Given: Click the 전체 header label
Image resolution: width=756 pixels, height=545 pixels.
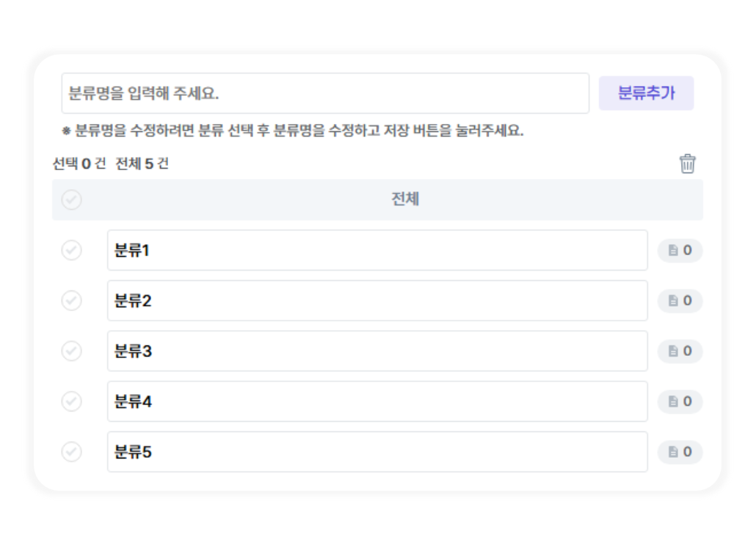Looking at the screenshot, I should 405,200.
